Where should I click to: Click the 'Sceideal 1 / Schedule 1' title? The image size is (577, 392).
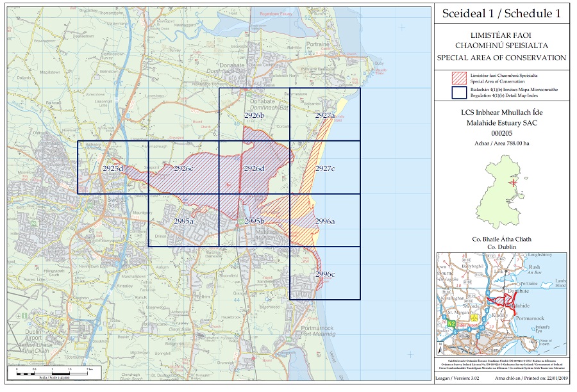coord(501,13)
